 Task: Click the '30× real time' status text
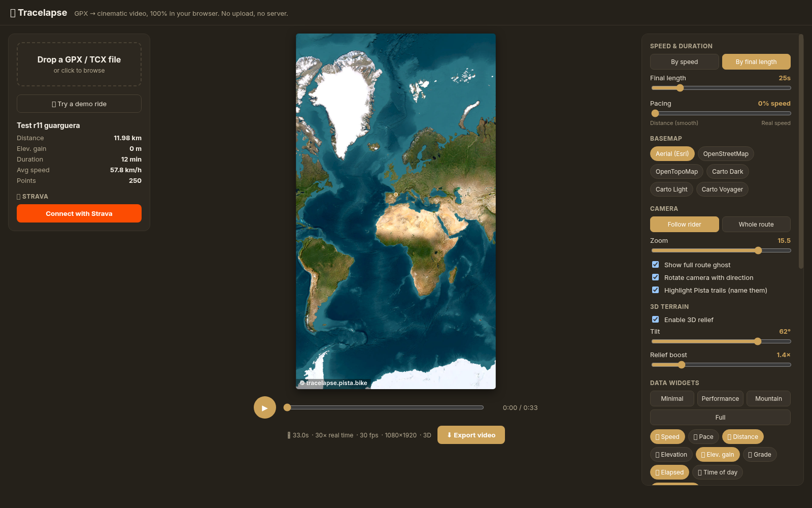click(334, 435)
